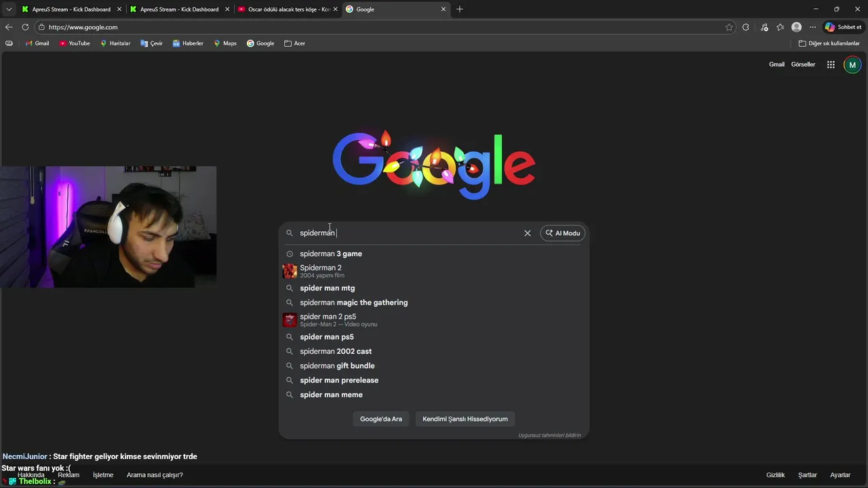Select suggestion spiderman 2002 cast
Viewport: 868px width, 488px height.
[434, 351]
